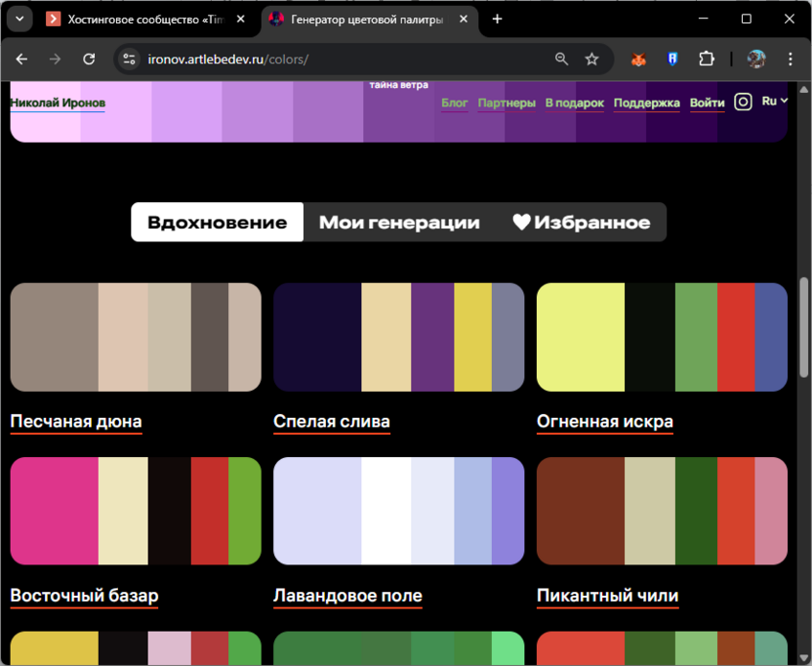
Task: Open the Bitwarden shield extension
Action: click(x=672, y=60)
